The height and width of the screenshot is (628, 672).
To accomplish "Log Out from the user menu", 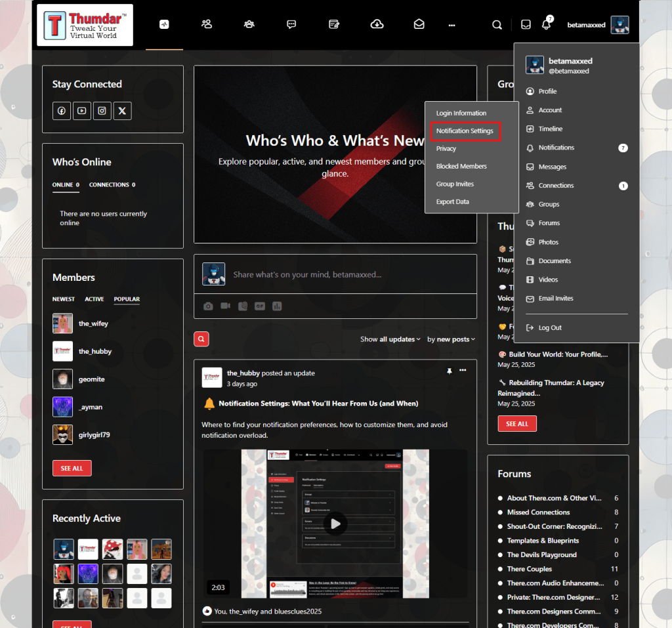I will (x=544, y=327).
